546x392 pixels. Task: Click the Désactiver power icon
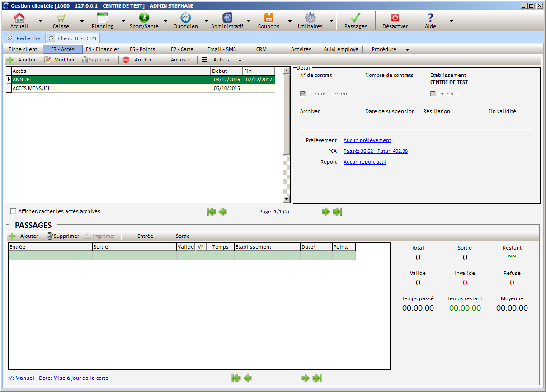pos(395,18)
